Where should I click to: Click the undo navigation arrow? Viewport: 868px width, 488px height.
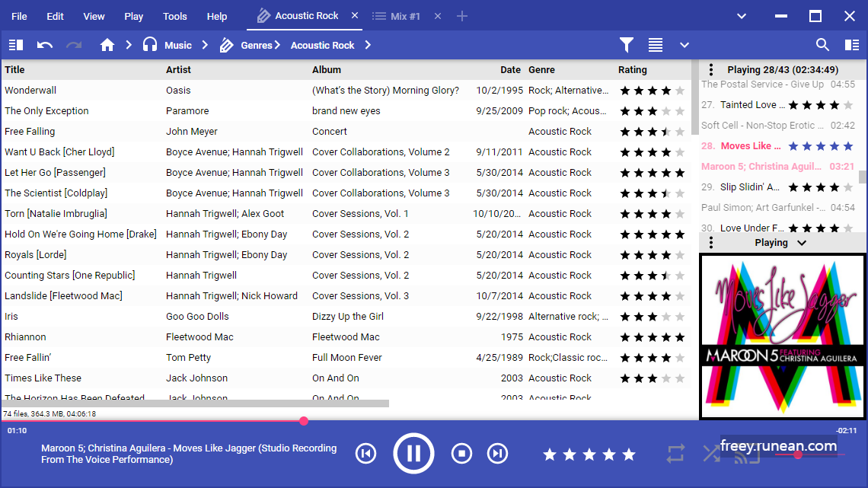(x=45, y=45)
